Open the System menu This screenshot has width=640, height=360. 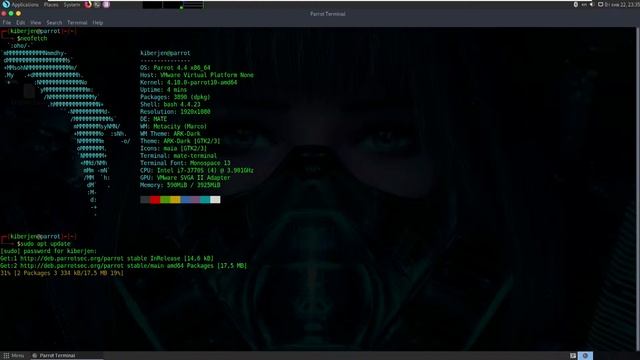pyautogui.click(x=72, y=4)
